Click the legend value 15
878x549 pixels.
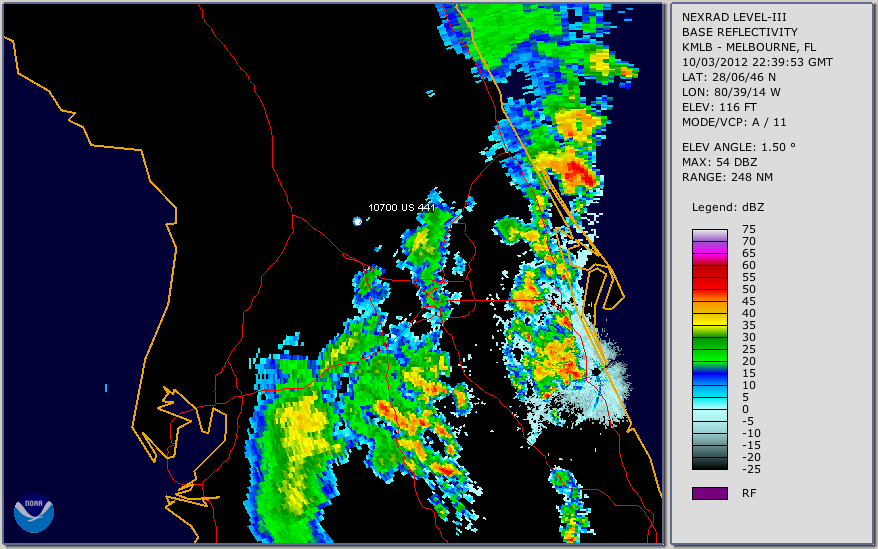point(749,373)
